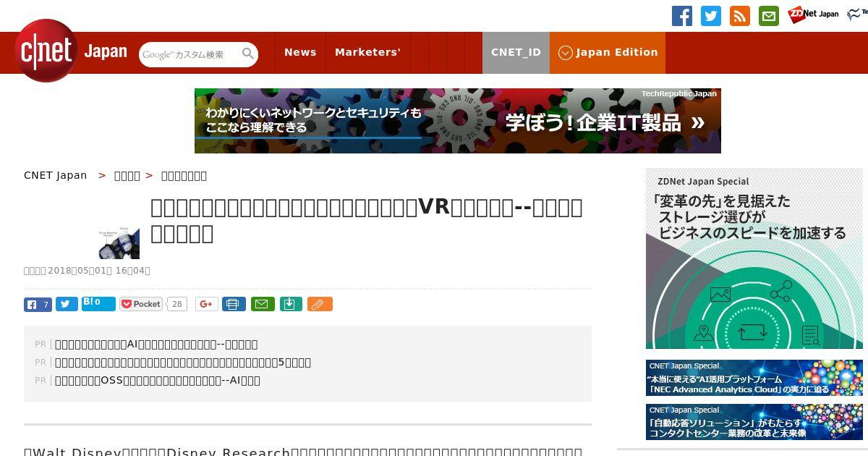Open the third PR link mentioning OSS
Image resolution: width=868 pixels, height=456 pixels.
pyautogui.click(x=158, y=381)
